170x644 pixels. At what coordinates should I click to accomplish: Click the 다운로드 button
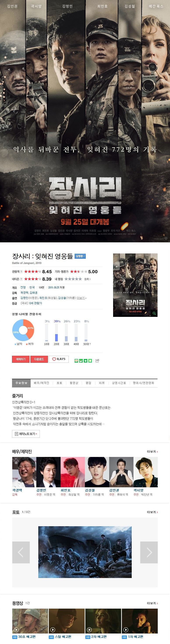tap(39, 359)
